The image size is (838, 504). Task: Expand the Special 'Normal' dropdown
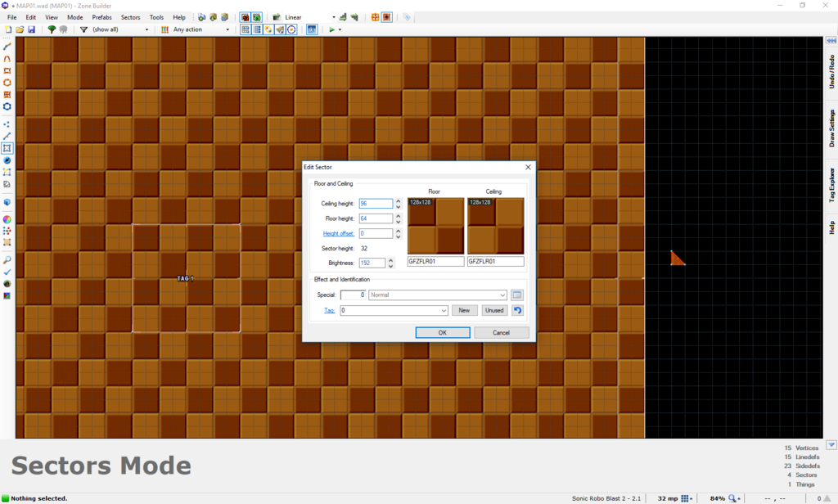tap(502, 295)
